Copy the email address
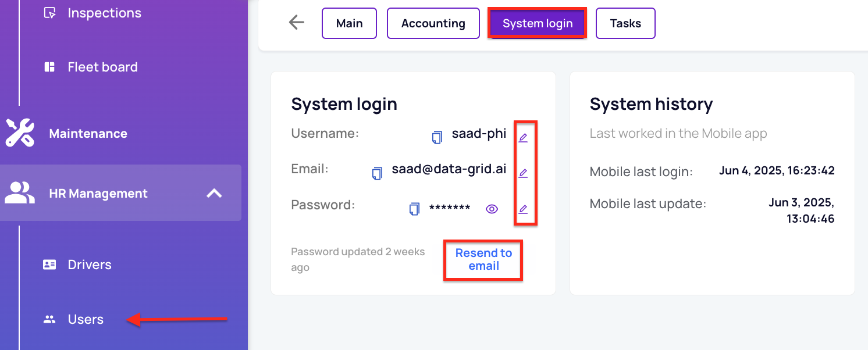This screenshot has width=868, height=350. [378, 173]
